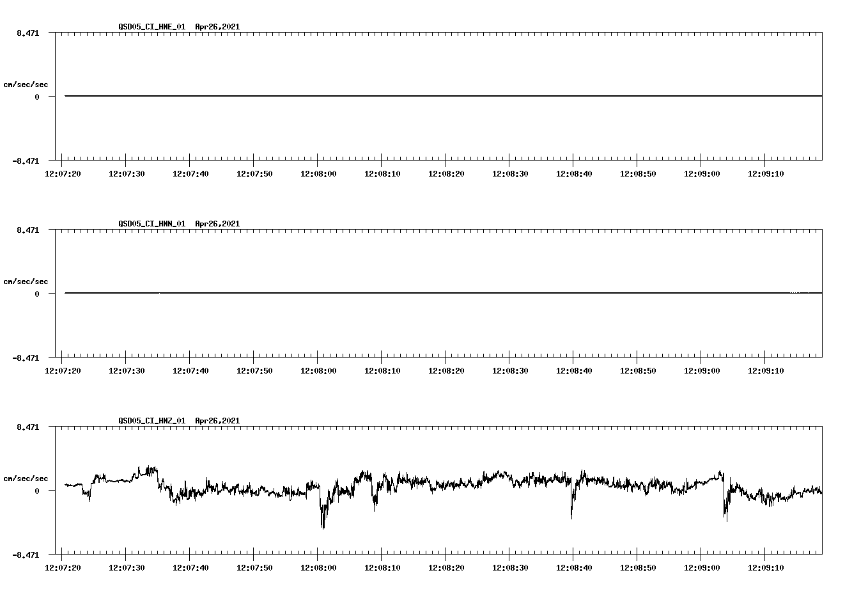Click the spike near 12:08:40 on HNZ trace
Image resolution: width=868 pixels, height=591 pixels.
point(571,505)
